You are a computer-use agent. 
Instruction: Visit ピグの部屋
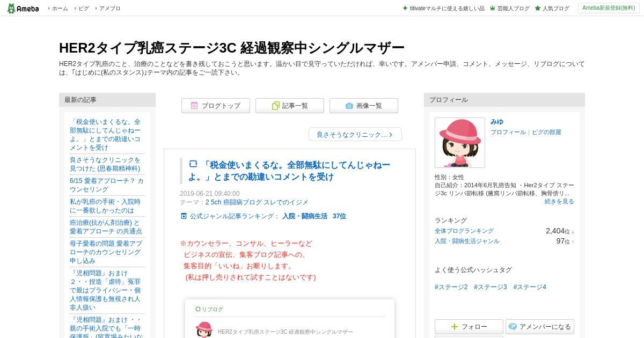(546, 132)
